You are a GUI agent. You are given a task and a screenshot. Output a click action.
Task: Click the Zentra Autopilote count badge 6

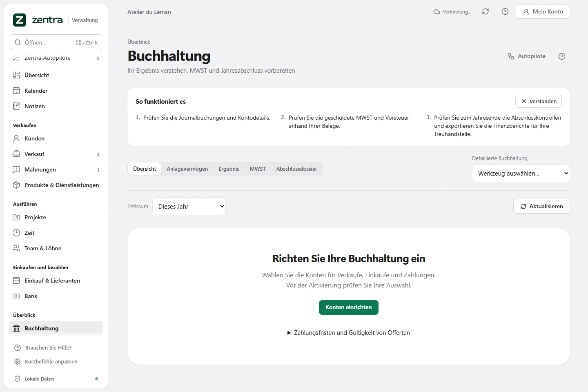click(98, 58)
